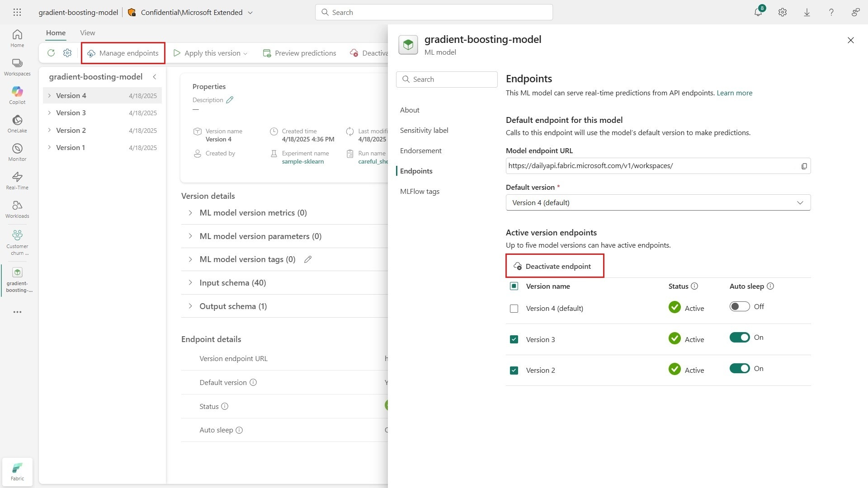Select Sensitivity label in settings menu
This screenshot has width=868, height=488.
[424, 130]
